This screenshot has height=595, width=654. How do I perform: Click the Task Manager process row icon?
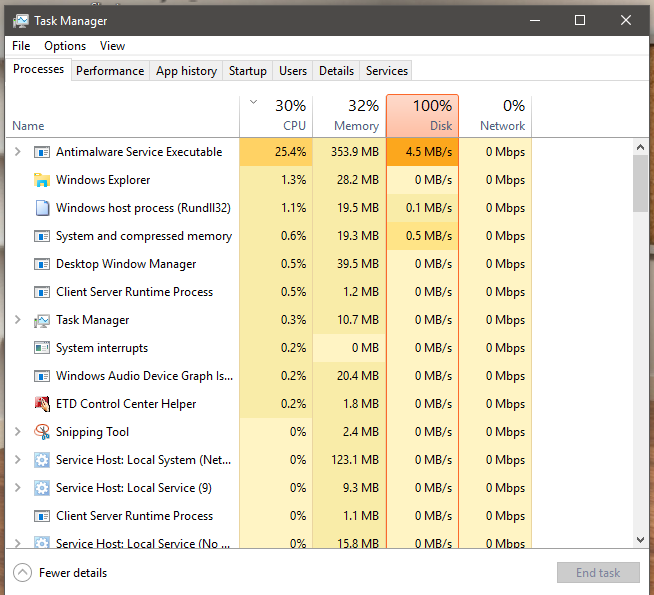coord(42,320)
